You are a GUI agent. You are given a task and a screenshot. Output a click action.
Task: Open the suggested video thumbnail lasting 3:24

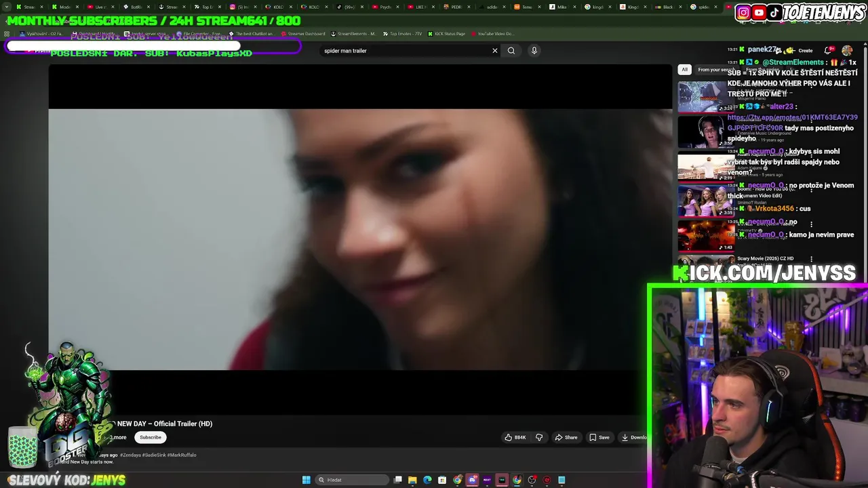click(x=706, y=96)
